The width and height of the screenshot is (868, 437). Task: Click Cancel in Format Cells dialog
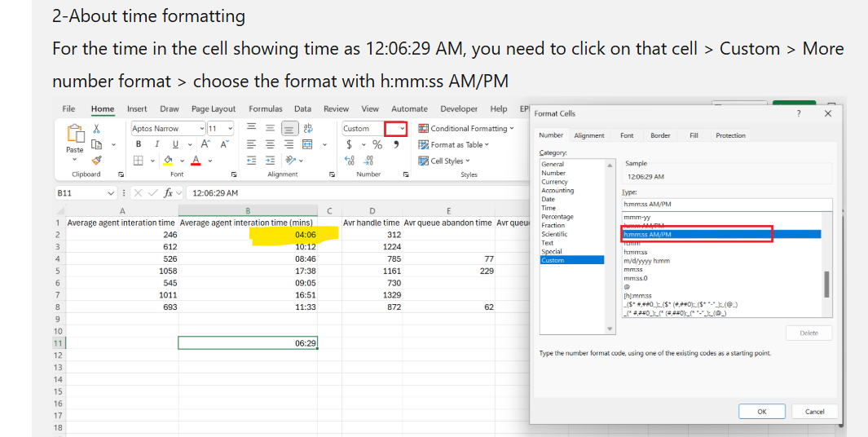tap(814, 412)
